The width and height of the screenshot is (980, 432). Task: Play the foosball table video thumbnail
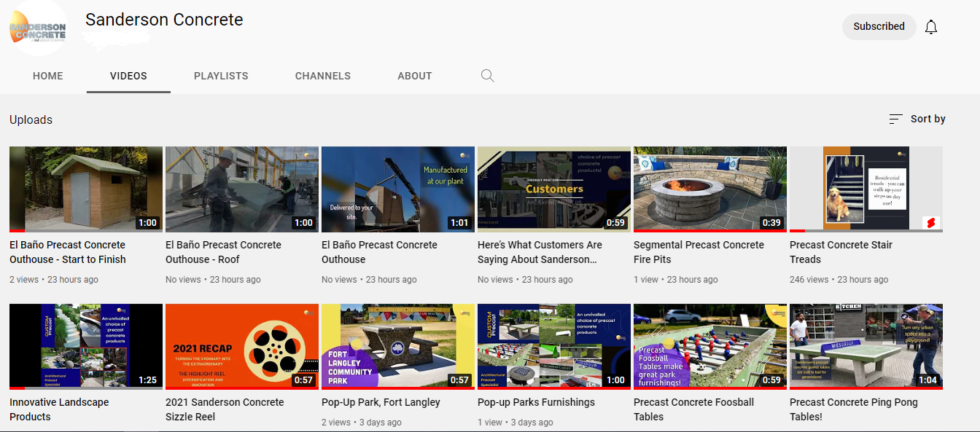coord(710,347)
